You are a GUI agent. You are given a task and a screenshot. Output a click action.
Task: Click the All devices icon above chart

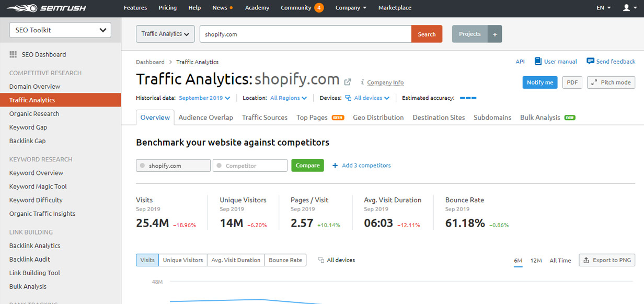coord(321,260)
